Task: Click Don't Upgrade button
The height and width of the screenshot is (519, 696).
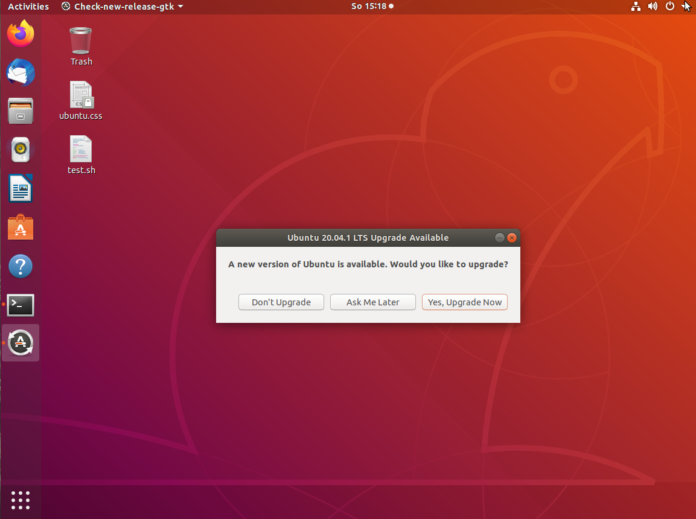Action: pyautogui.click(x=281, y=302)
